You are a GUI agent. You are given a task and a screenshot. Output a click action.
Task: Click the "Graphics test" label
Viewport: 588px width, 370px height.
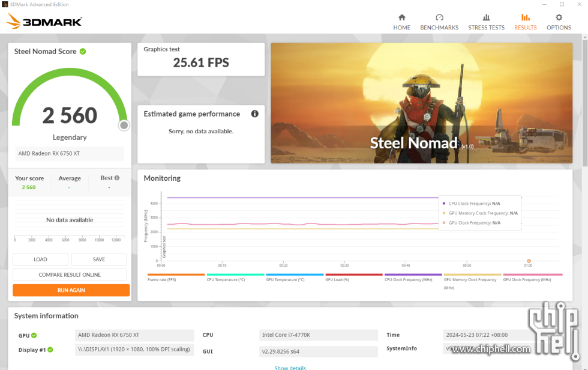161,49
